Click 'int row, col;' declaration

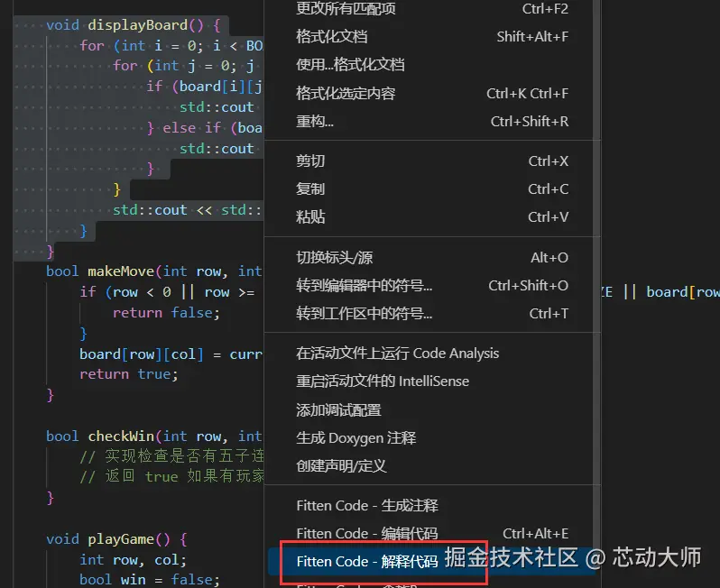(x=134, y=559)
